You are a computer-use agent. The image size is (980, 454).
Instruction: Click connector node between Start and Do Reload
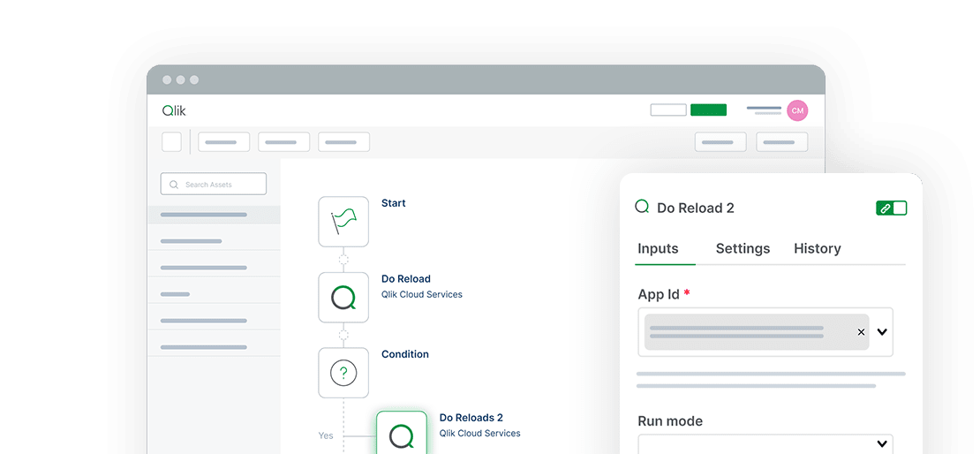coord(343,260)
